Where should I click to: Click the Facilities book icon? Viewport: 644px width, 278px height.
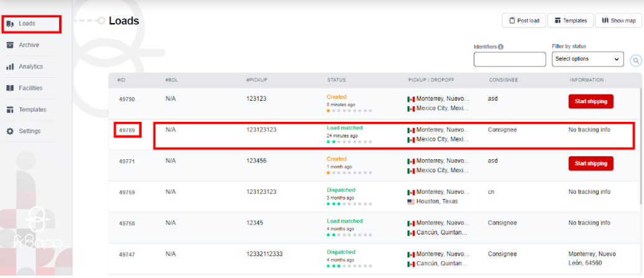(x=11, y=88)
